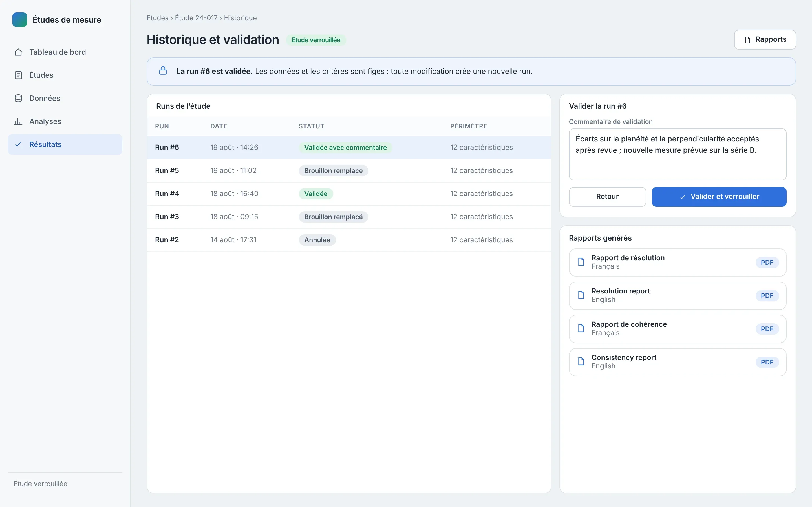Click the Retour button
This screenshot has height=507, width=812.
point(607,197)
